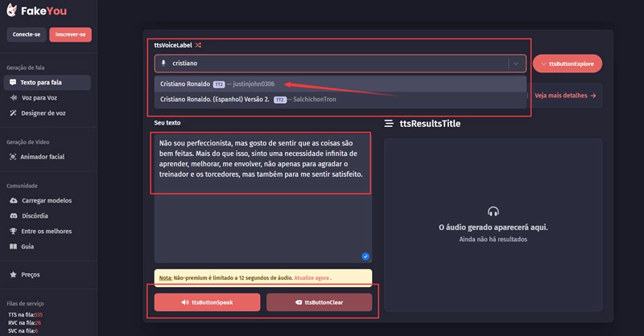Image resolution: width=644 pixels, height=336 pixels.
Task: Click the ttsButtonSpeak button
Action: tap(208, 302)
